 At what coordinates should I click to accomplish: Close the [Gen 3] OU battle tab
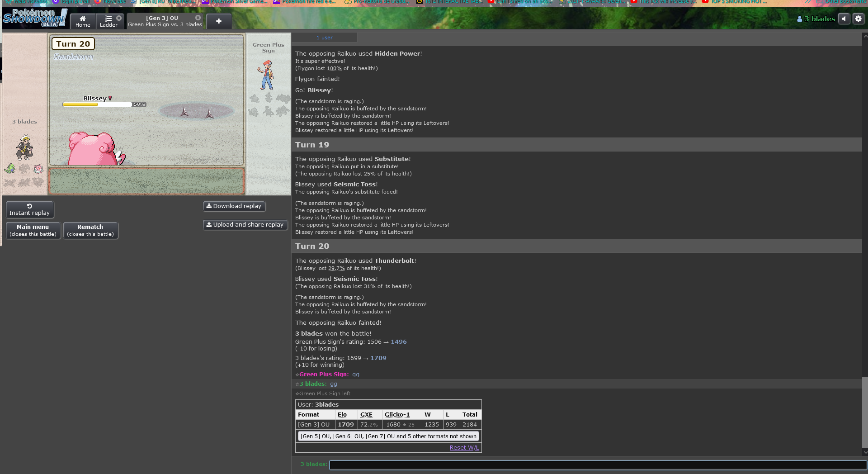pyautogui.click(x=198, y=18)
